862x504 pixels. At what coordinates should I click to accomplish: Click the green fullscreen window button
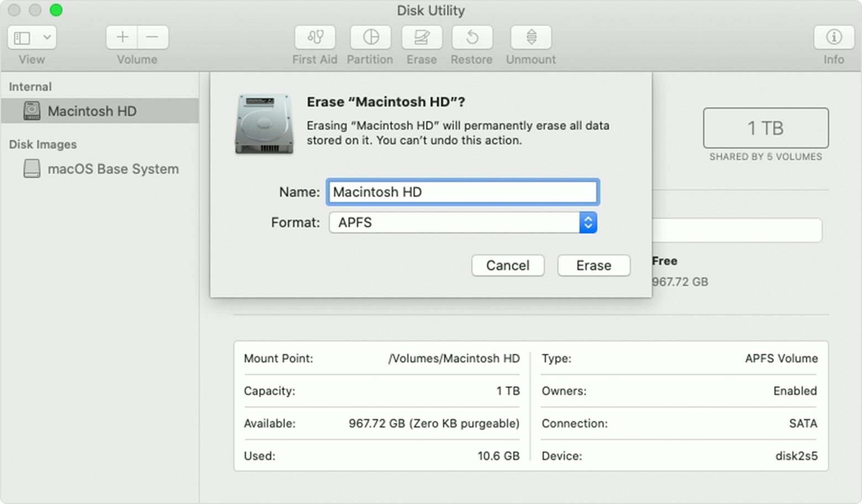point(56,10)
